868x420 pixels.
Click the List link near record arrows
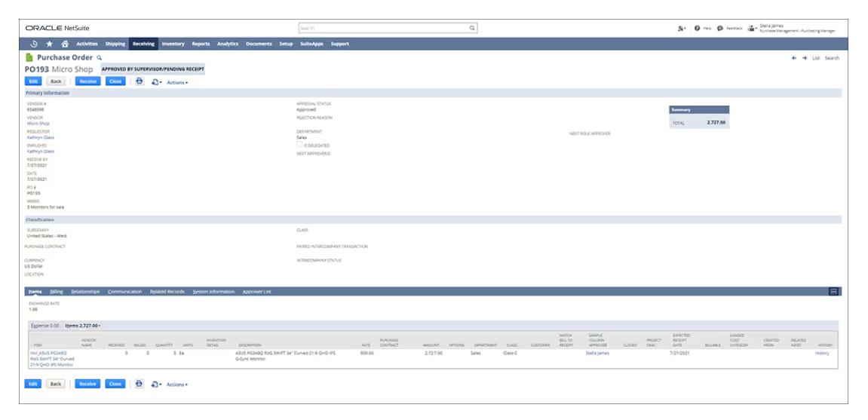point(816,58)
